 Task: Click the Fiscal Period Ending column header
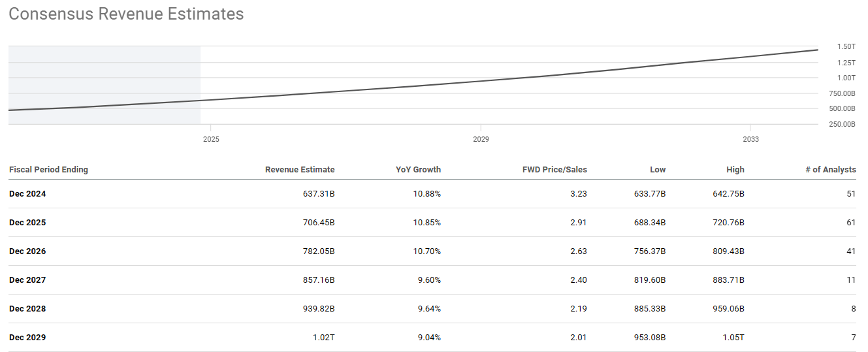48,169
